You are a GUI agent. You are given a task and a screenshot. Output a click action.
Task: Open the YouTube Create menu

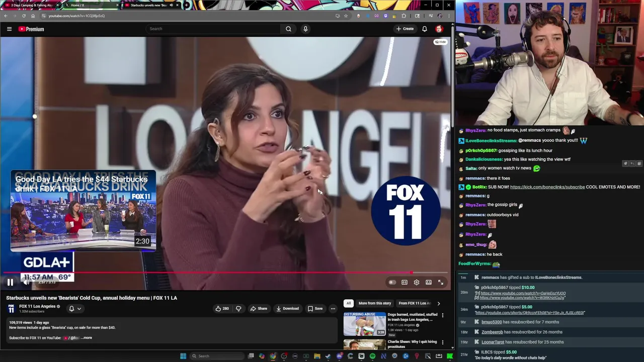point(405,29)
